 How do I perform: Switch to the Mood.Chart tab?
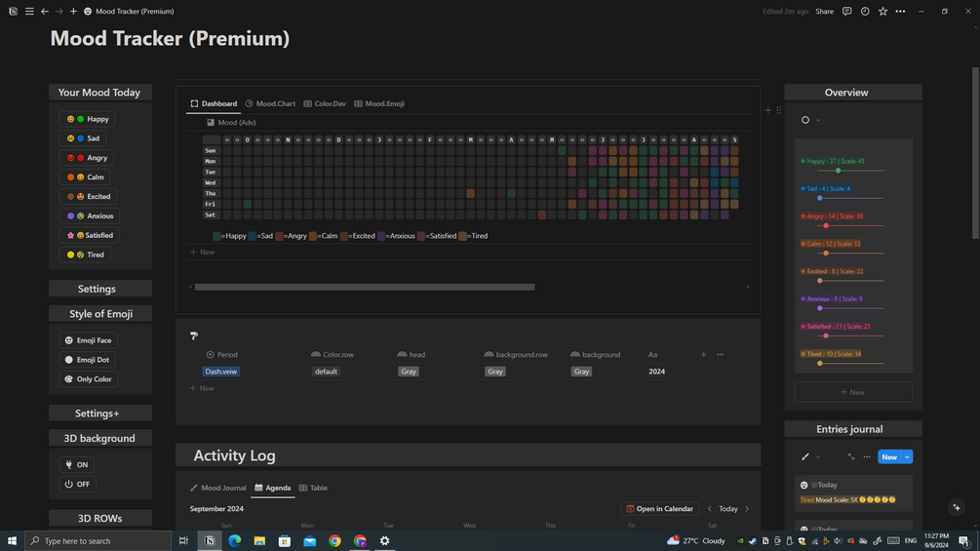click(x=270, y=103)
